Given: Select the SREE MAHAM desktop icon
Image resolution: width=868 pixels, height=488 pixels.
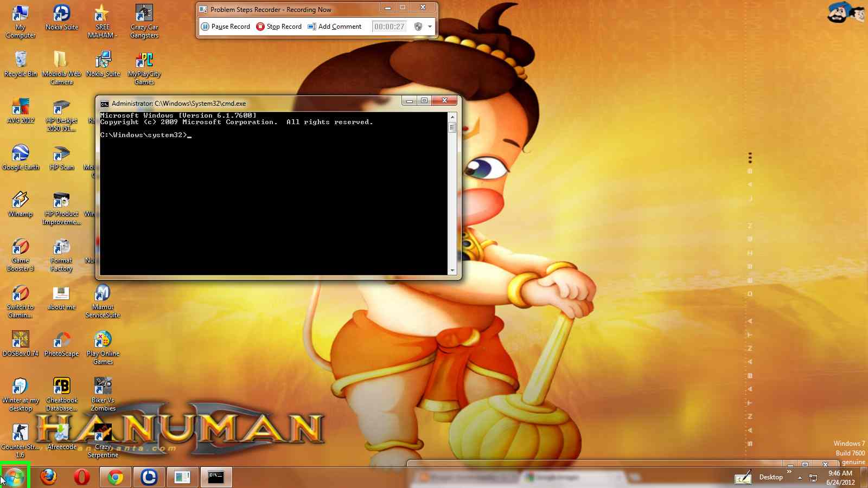Looking at the screenshot, I should (x=102, y=22).
